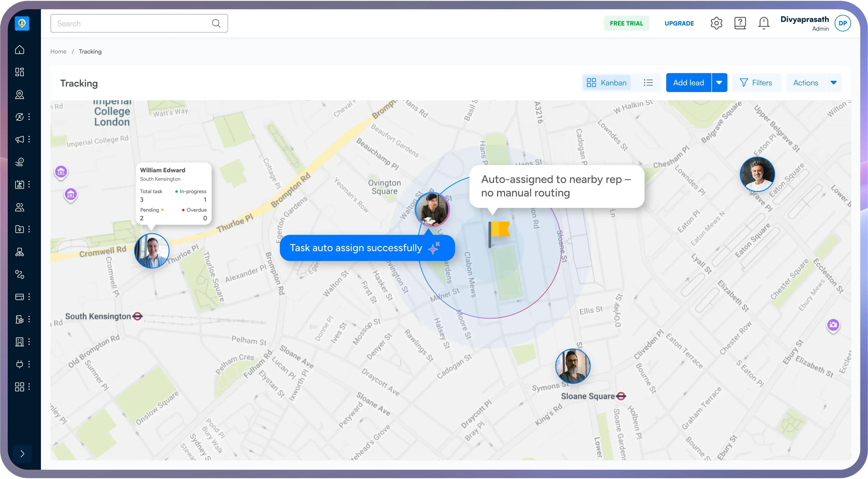Open the Add lead dropdown arrow

coord(719,83)
